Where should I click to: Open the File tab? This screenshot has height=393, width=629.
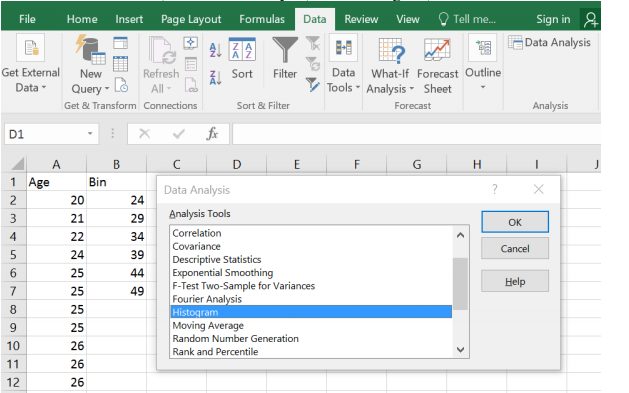[27, 19]
